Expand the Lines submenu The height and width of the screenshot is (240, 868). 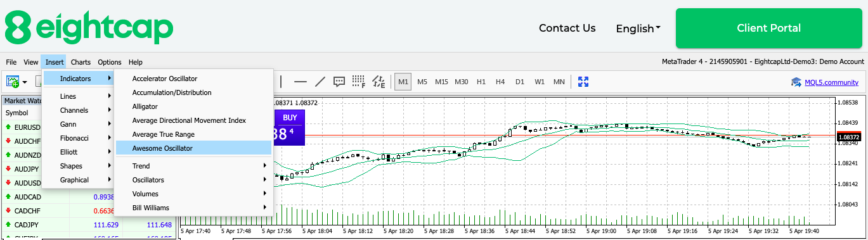(79, 96)
